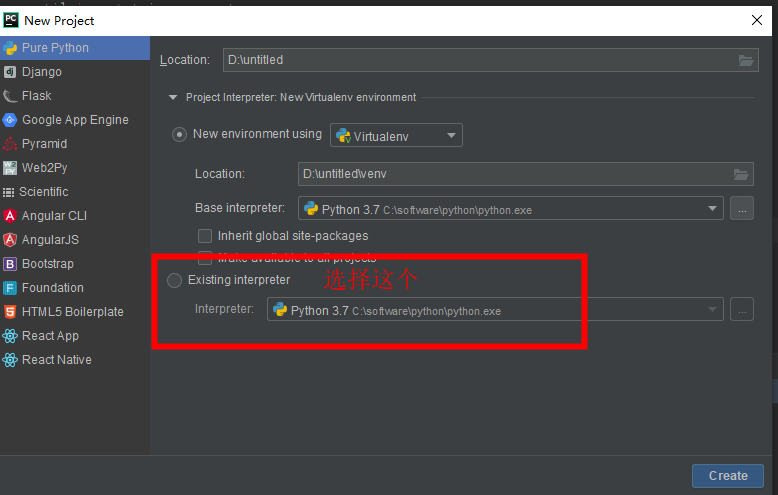Click the Scientific project icon

[x=8, y=192]
